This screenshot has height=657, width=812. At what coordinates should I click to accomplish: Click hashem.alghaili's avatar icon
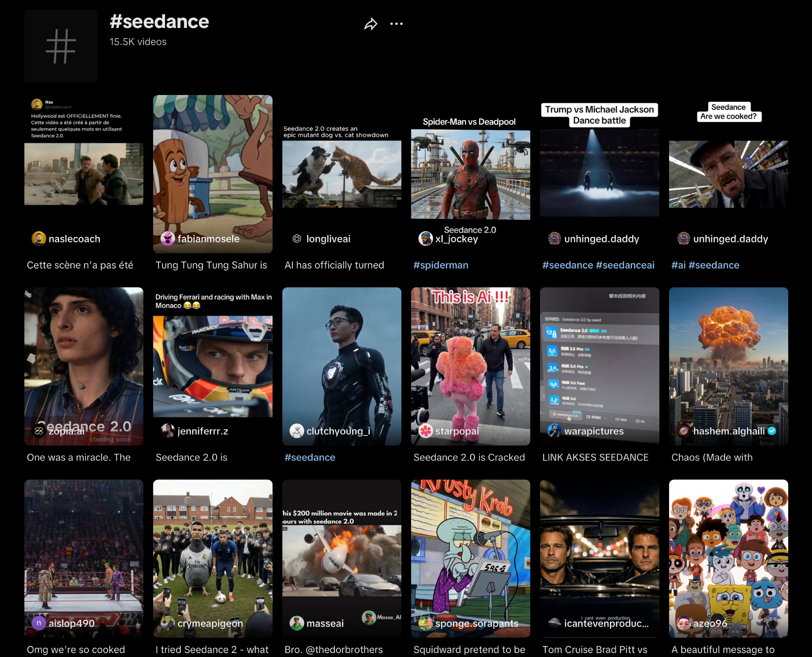[x=684, y=431]
